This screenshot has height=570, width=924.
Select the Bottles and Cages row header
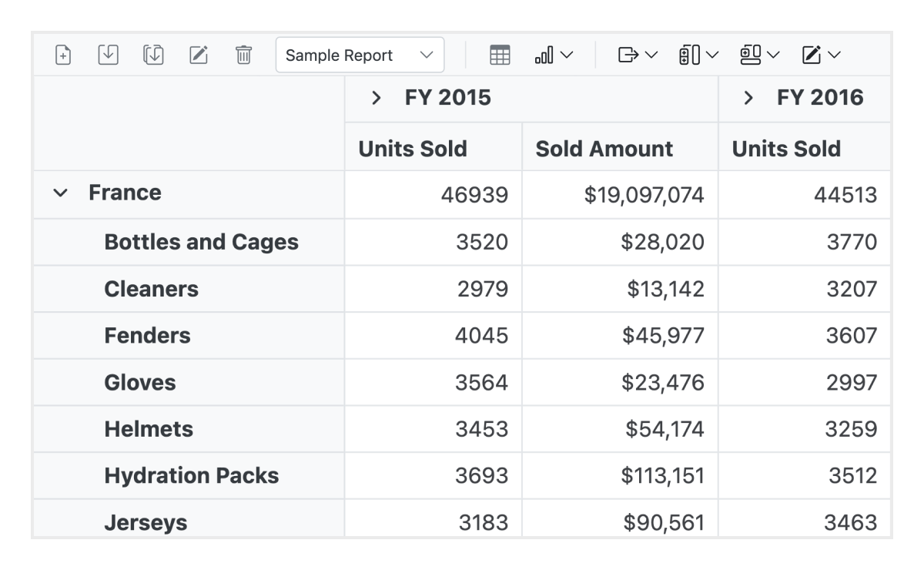pos(201,242)
